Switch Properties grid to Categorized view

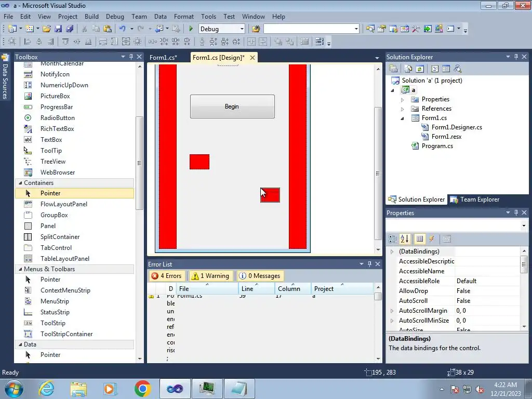click(x=393, y=239)
